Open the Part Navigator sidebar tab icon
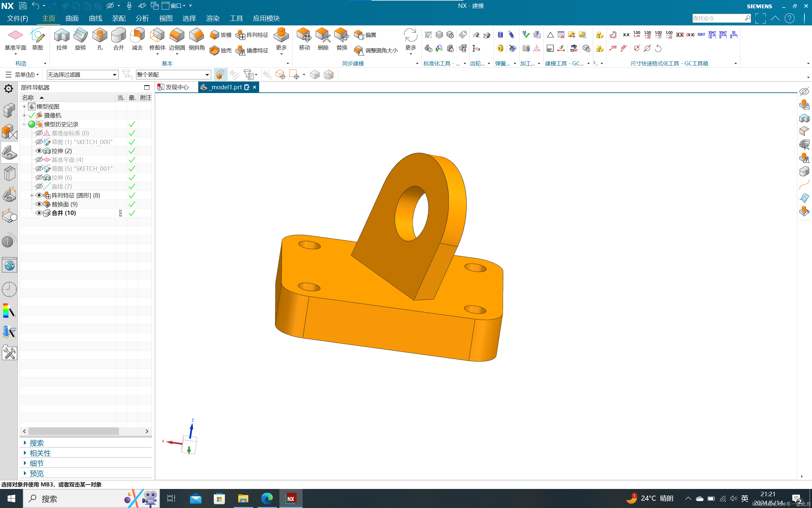Viewport: 812px width, 508px height. [x=9, y=152]
